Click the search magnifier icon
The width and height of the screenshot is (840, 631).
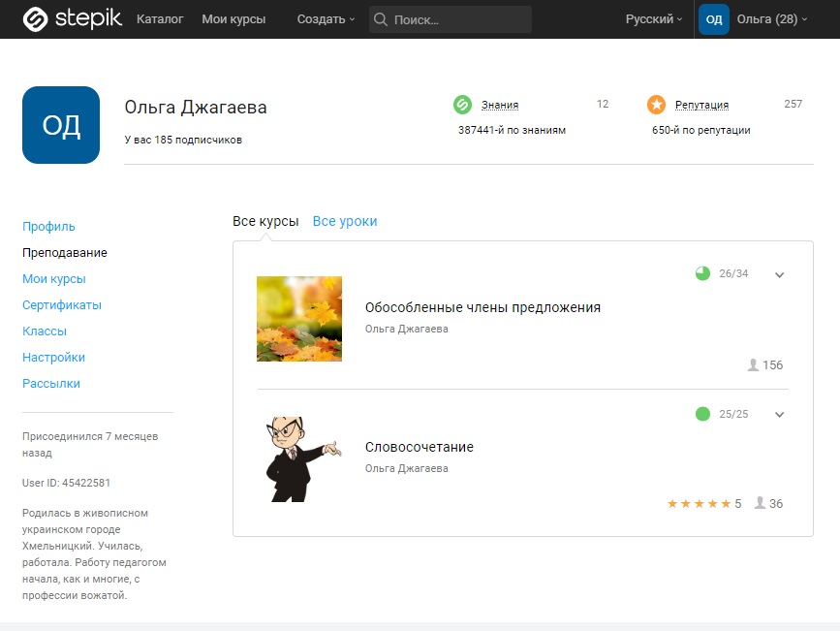[x=381, y=19]
